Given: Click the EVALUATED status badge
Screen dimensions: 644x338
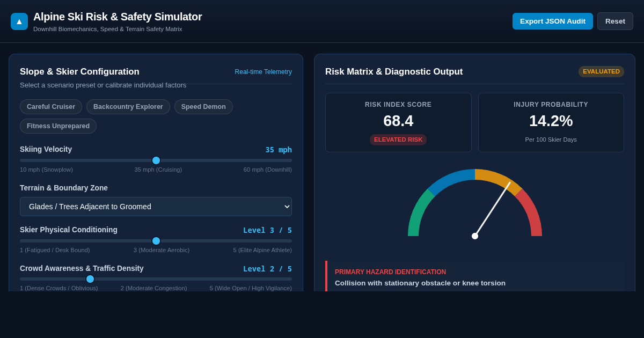Looking at the screenshot, I should pyautogui.click(x=601, y=71).
